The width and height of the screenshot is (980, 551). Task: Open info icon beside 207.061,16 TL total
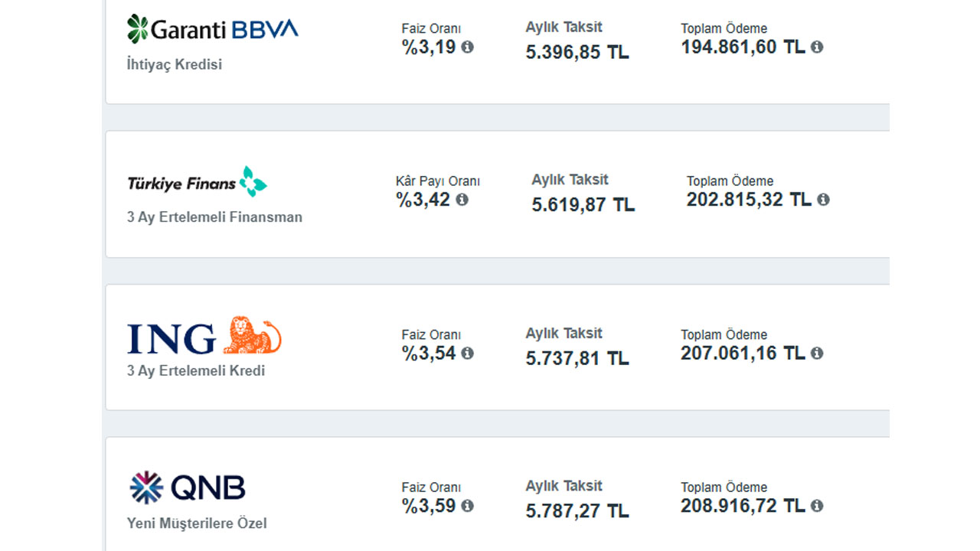[x=817, y=354]
